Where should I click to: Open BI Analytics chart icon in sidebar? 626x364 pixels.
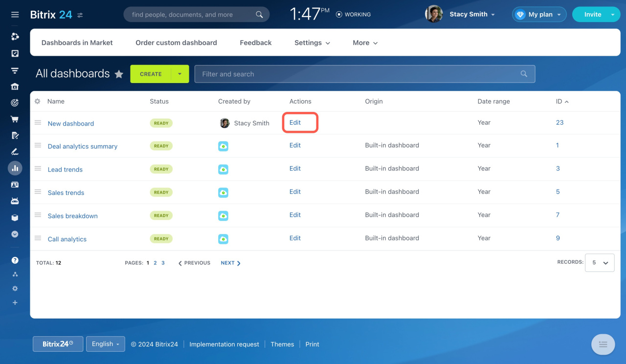[15, 168]
